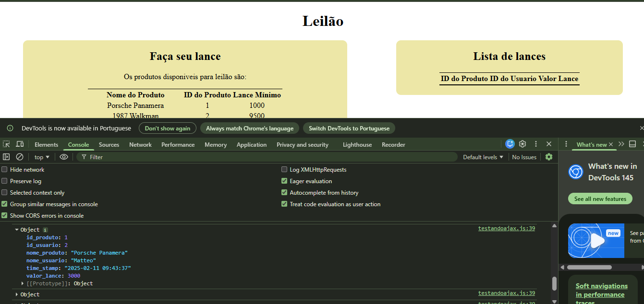Open the AI assistance icon in DevTools
Viewport: 644px width, 304px height.
pyautogui.click(x=510, y=144)
